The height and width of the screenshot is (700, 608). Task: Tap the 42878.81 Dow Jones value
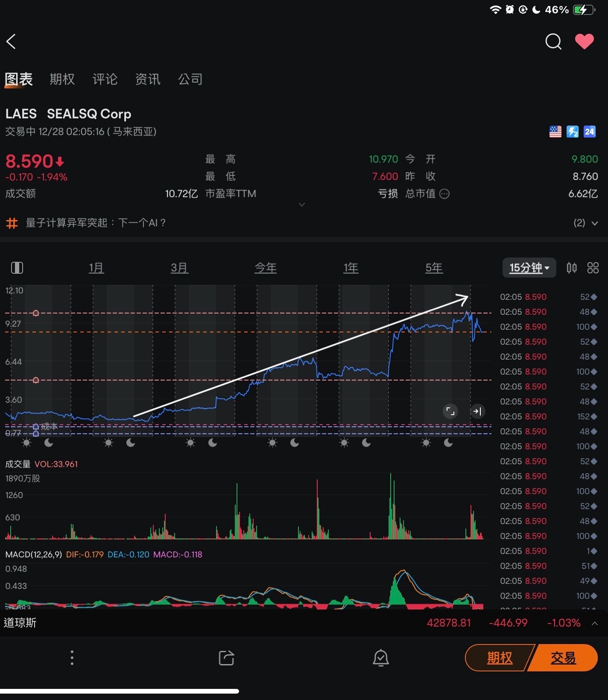click(x=449, y=623)
